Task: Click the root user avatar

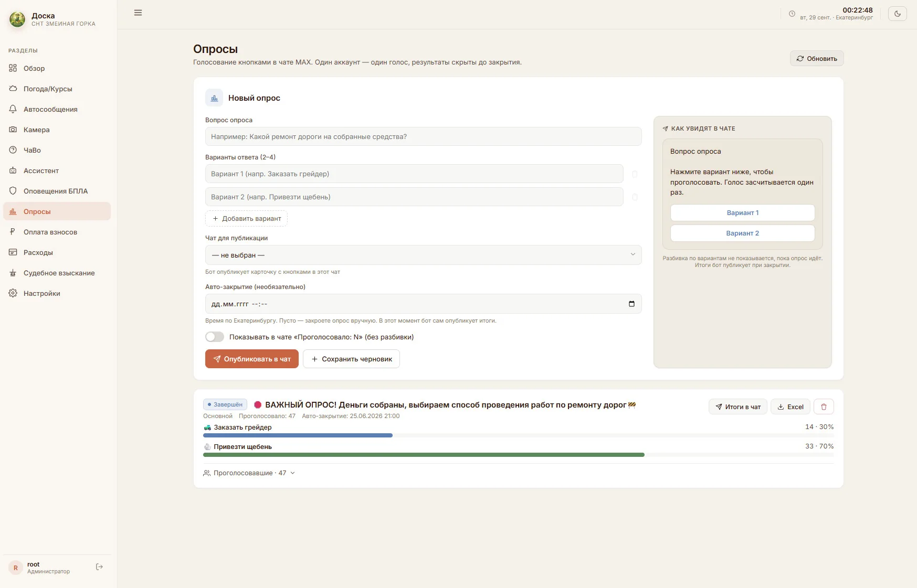Action: coord(15,568)
